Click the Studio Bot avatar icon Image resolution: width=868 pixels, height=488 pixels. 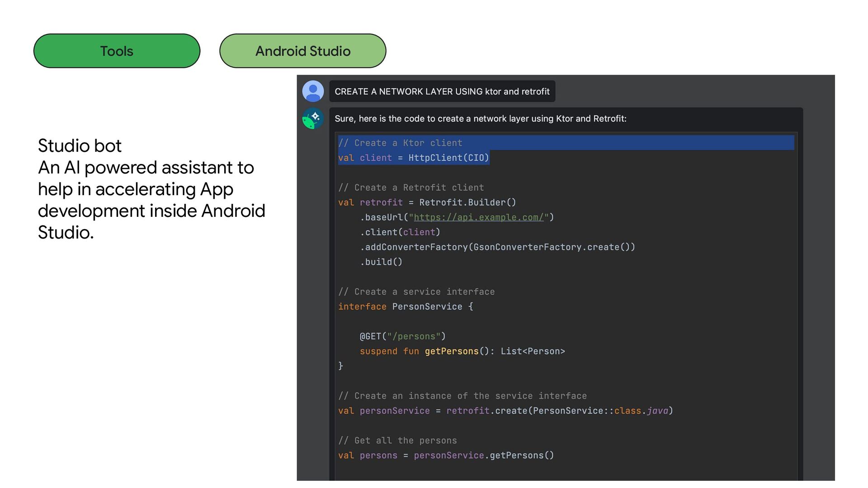point(313,118)
